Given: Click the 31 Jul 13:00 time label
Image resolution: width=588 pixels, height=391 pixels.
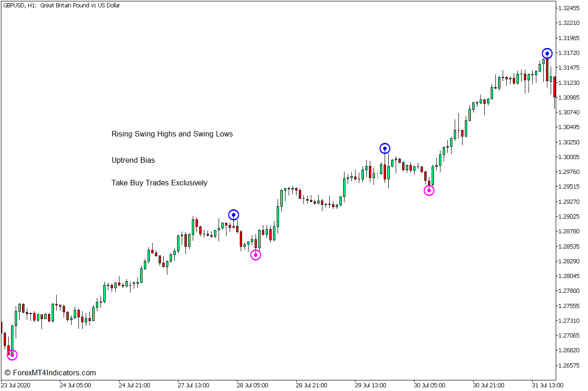Looking at the screenshot, I should pyautogui.click(x=547, y=385).
